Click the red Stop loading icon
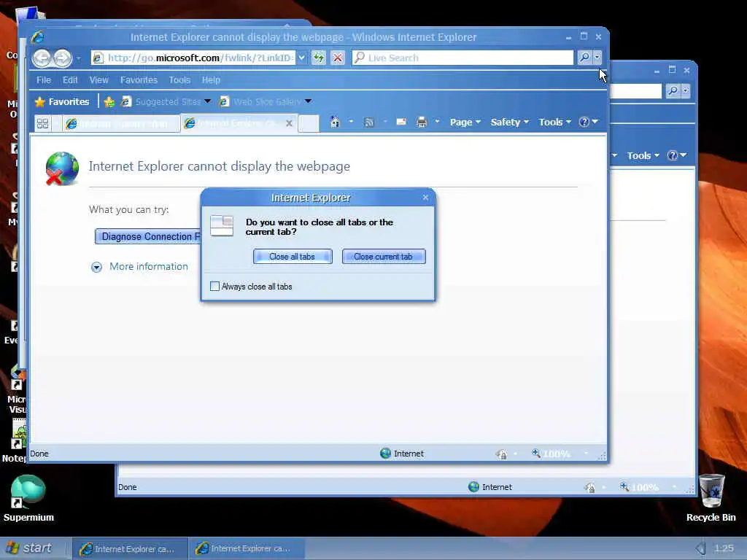747x560 pixels. pyautogui.click(x=338, y=58)
